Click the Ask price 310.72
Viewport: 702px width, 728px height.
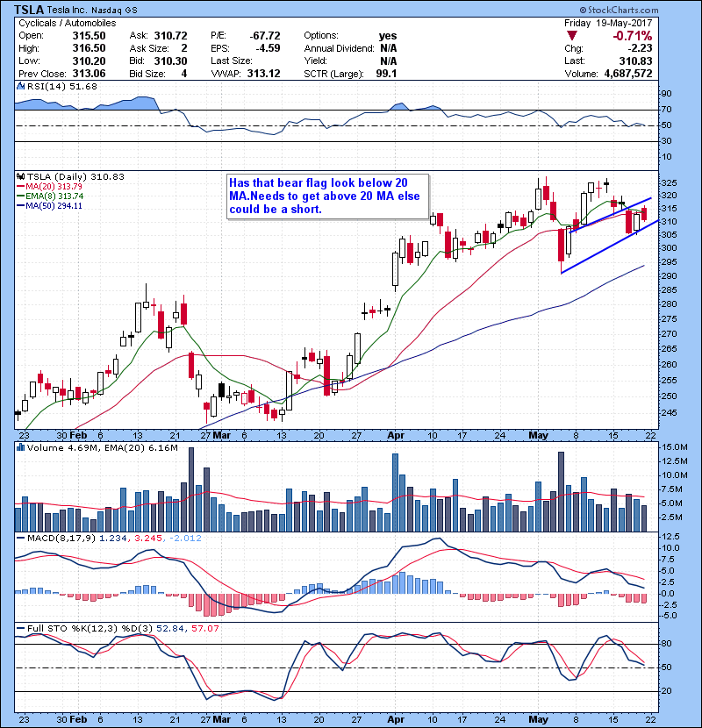tap(170, 36)
